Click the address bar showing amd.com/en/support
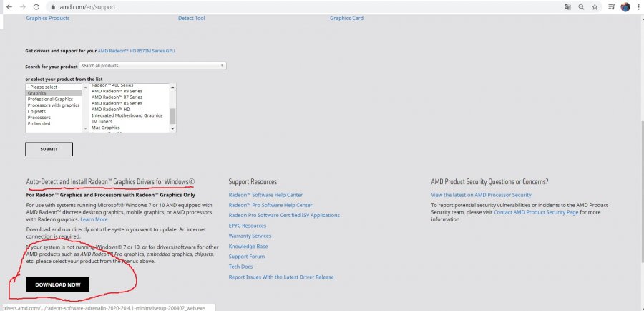 pos(304,7)
